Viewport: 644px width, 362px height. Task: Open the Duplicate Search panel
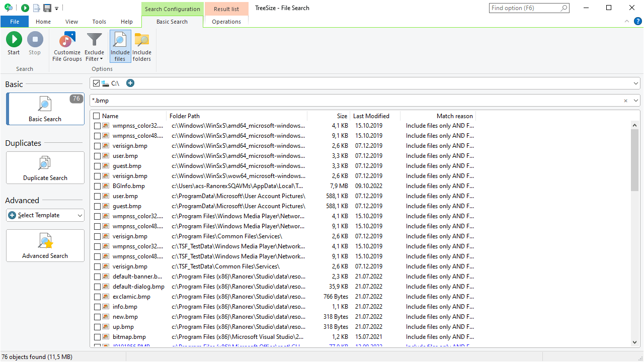[x=45, y=167]
